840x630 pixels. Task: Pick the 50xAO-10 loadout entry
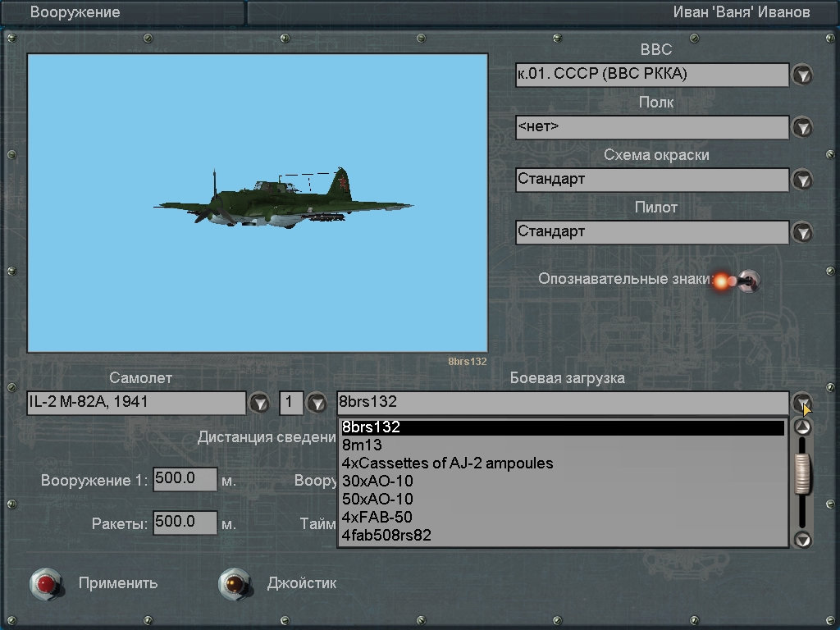pos(377,499)
